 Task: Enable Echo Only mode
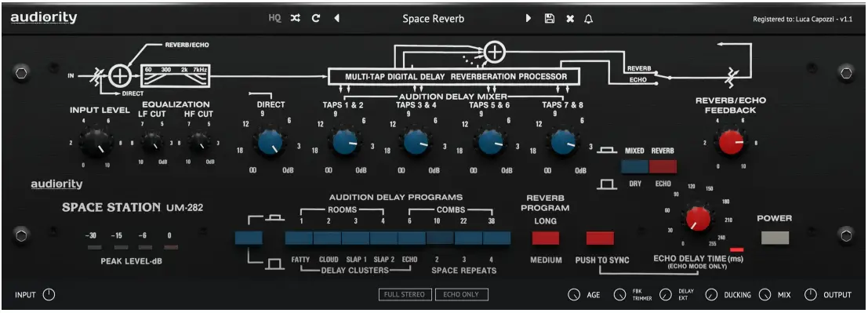click(462, 295)
